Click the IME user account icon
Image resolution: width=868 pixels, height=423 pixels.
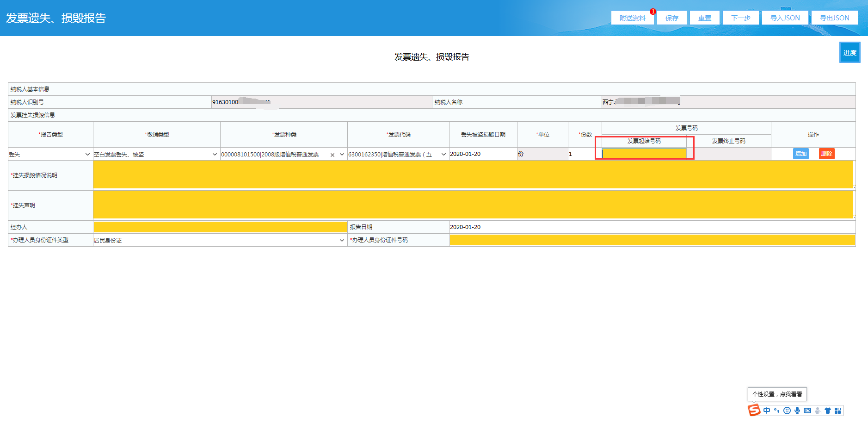pos(818,411)
